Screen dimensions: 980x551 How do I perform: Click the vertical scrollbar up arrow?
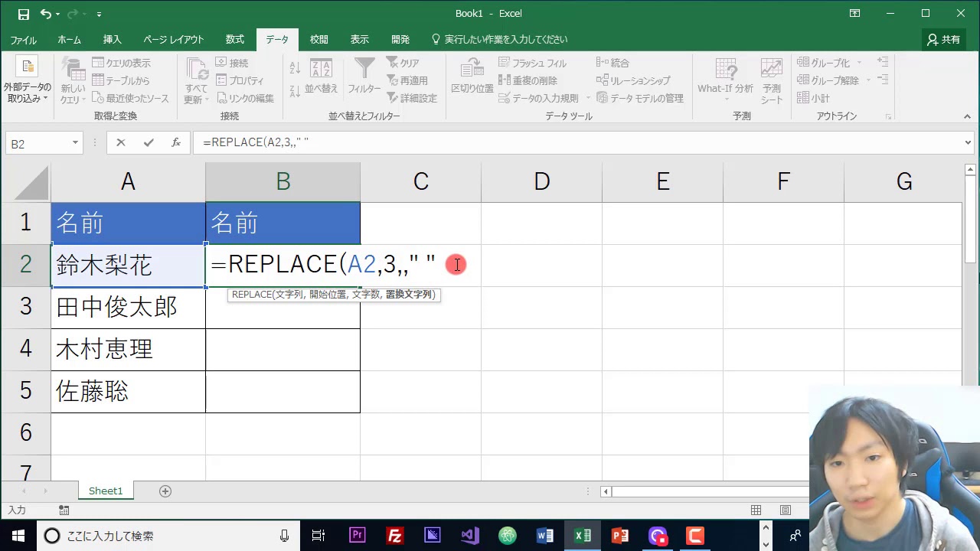971,170
